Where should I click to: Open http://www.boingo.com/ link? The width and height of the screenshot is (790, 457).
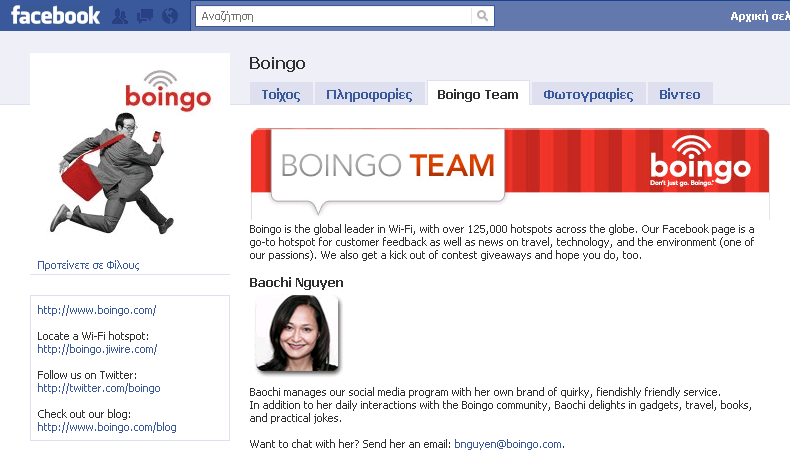click(x=97, y=310)
